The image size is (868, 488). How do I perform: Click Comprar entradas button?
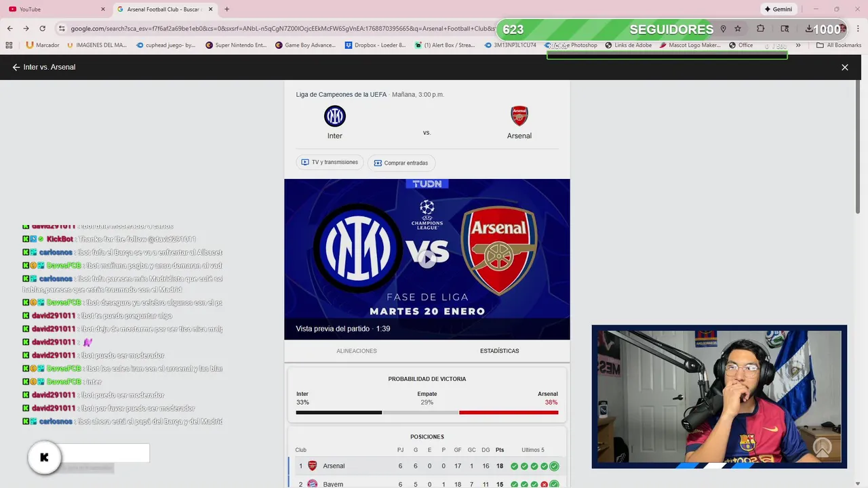point(401,163)
